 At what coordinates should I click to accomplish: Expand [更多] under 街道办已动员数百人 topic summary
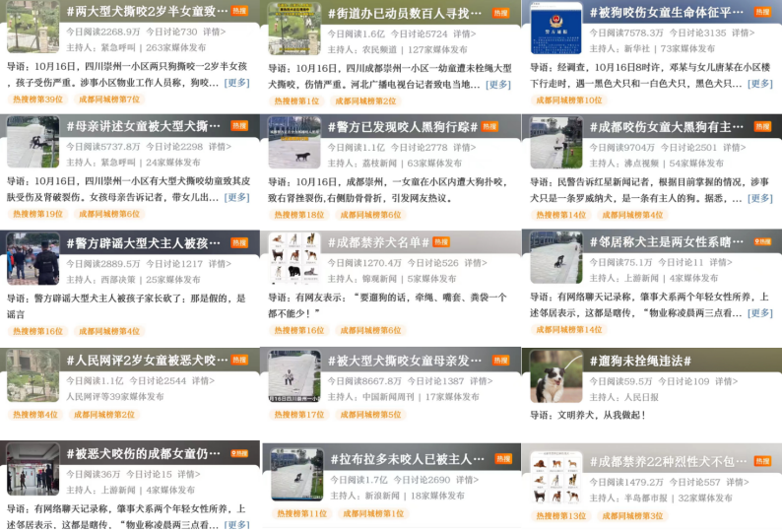pos(498,84)
